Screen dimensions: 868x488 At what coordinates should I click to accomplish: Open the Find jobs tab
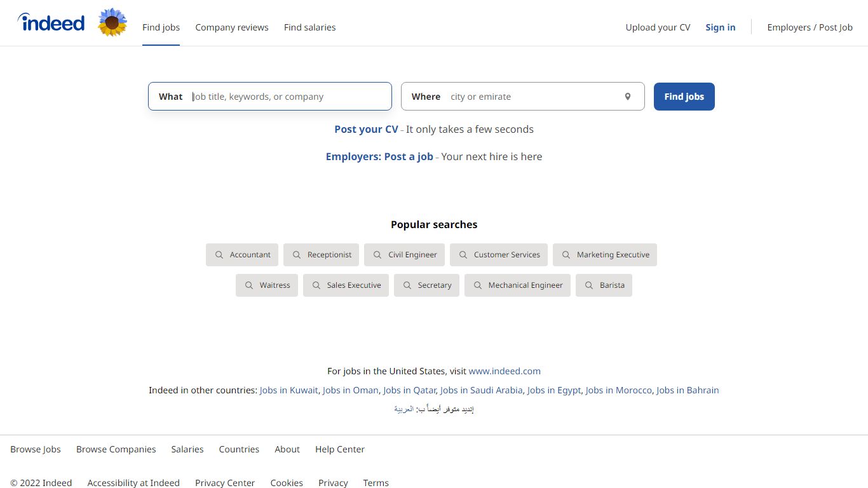tap(161, 27)
